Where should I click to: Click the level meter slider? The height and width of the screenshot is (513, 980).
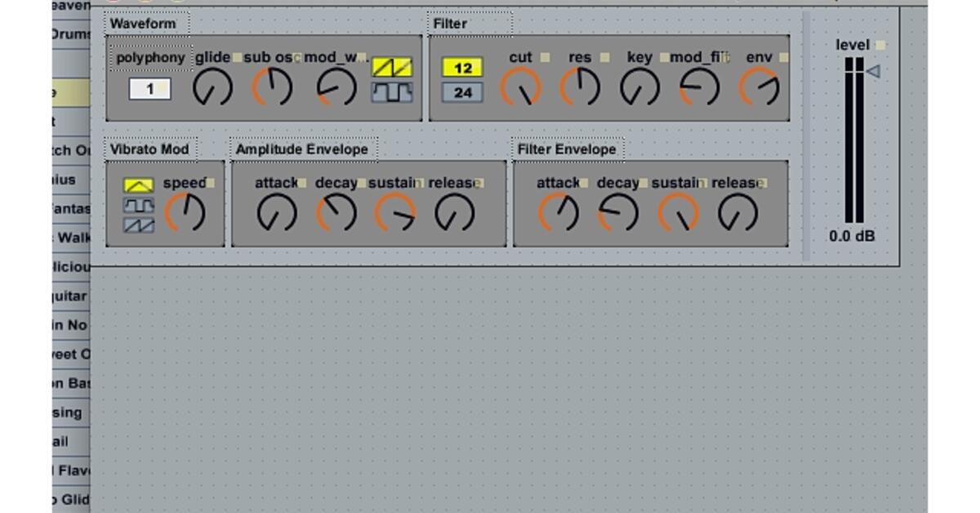pos(854,141)
